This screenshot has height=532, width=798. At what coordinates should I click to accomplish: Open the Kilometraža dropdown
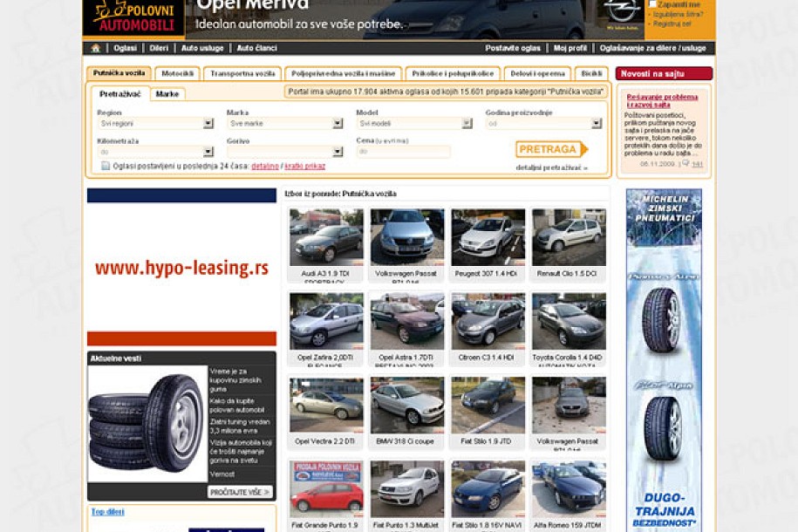pos(155,152)
